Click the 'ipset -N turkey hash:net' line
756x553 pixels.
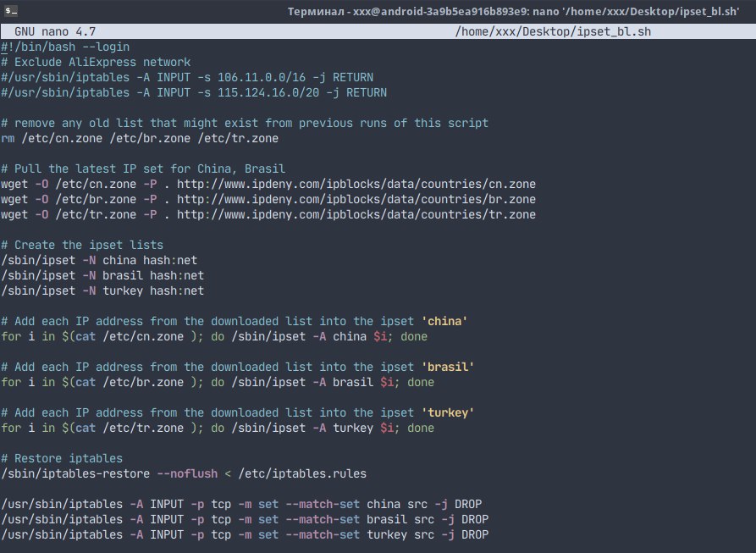pos(102,290)
